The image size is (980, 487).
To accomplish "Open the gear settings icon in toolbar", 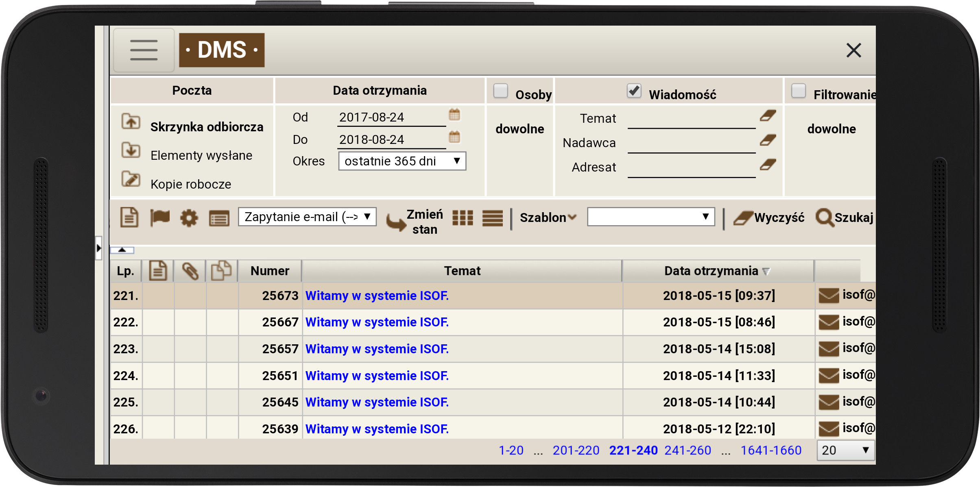I will pyautogui.click(x=189, y=218).
